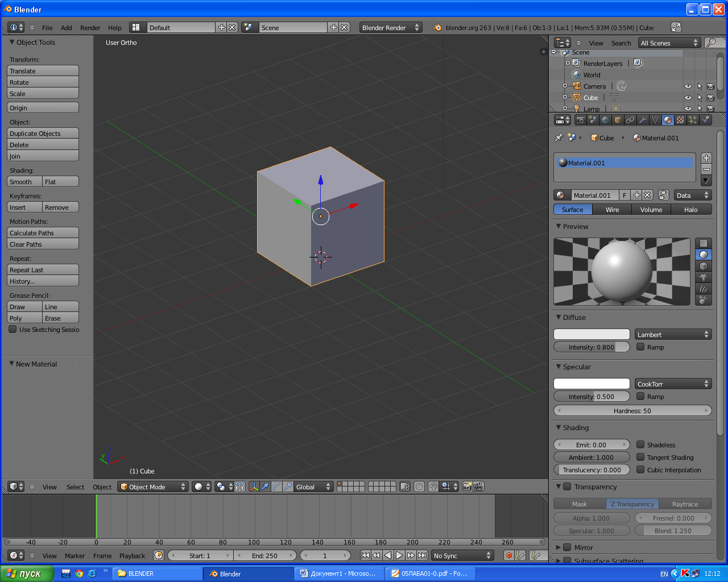Open the Physics properties tab

[705, 120]
